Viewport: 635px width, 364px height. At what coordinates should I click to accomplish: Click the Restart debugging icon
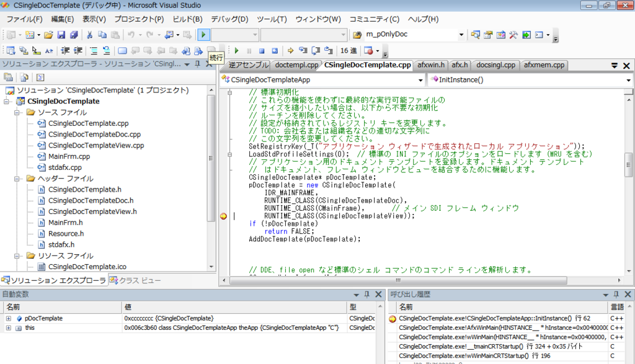tap(275, 51)
